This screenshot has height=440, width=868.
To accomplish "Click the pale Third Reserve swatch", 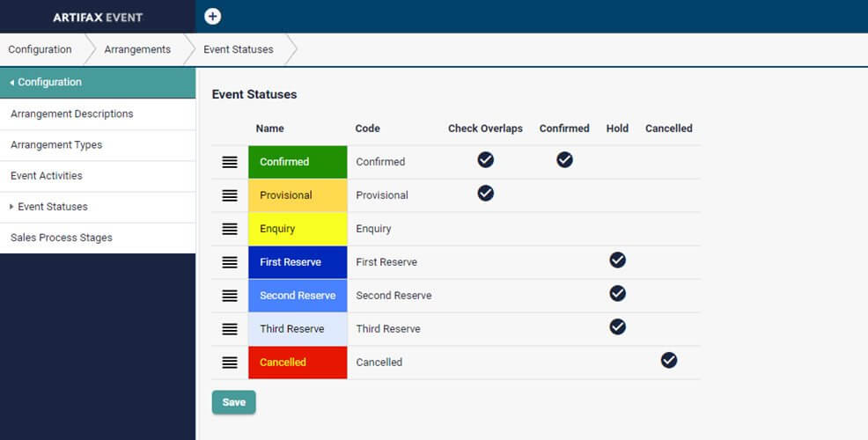I will tap(298, 329).
